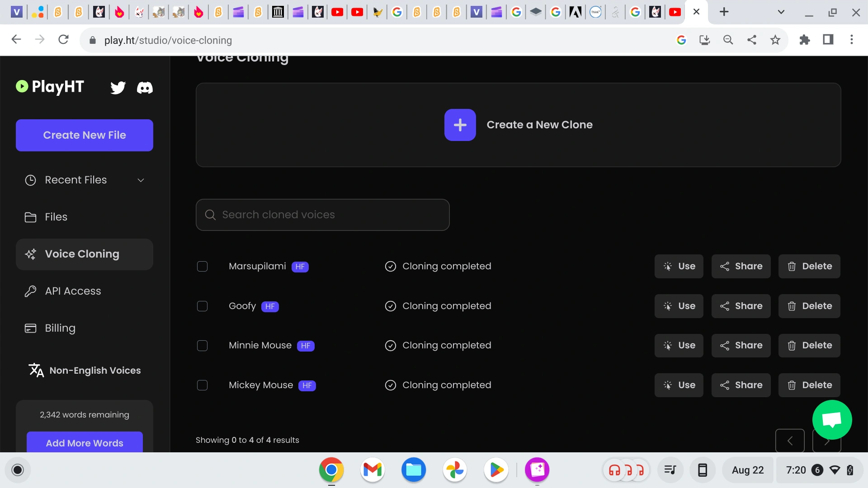Open PlayHT Discord icon
This screenshot has height=488, width=868.
pos(145,88)
